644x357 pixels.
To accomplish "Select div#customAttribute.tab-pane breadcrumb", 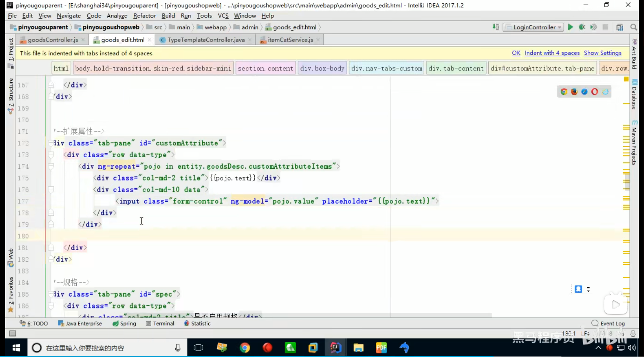I will point(542,68).
